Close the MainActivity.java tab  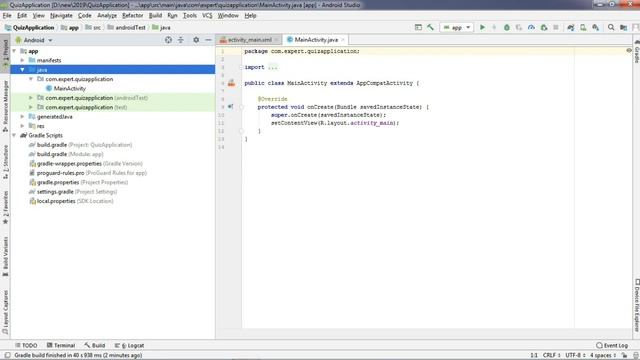(x=343, y=40)
